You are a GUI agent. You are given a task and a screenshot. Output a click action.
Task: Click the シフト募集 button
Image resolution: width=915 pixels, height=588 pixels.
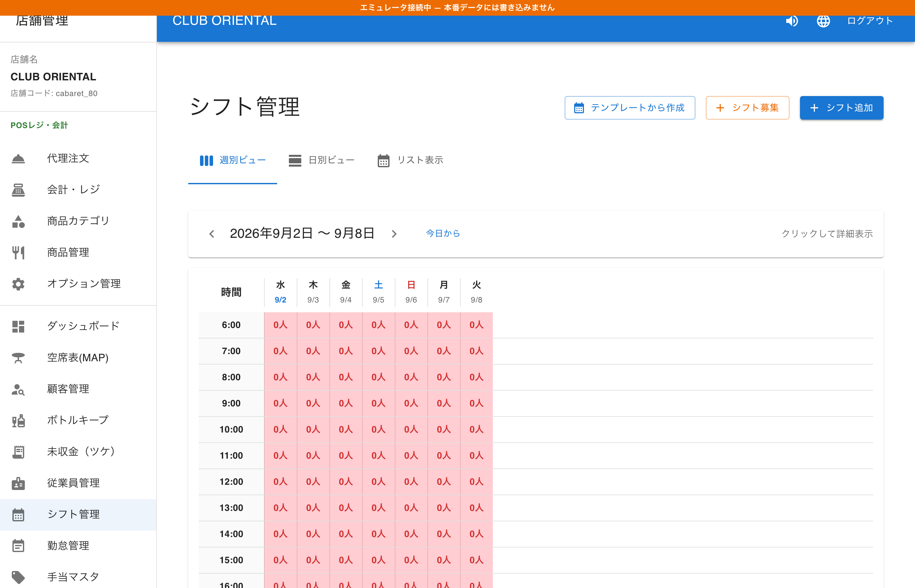[x=747, y=108]
